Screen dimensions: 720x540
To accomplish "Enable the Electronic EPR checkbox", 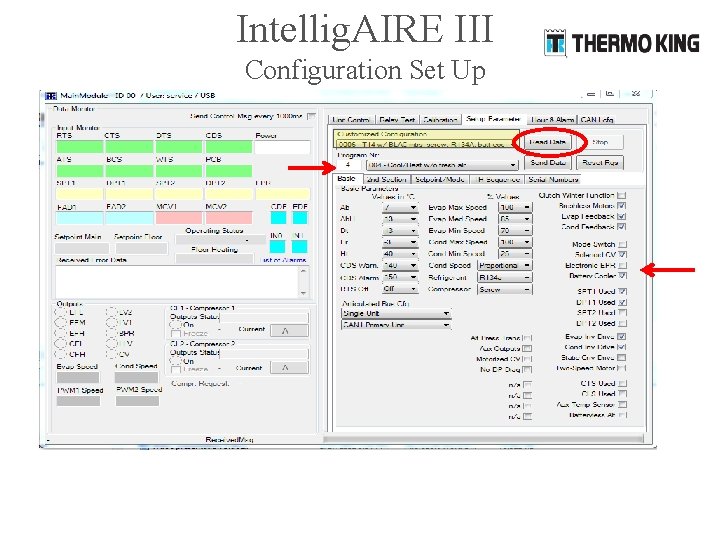I will (x=622, y=265).
